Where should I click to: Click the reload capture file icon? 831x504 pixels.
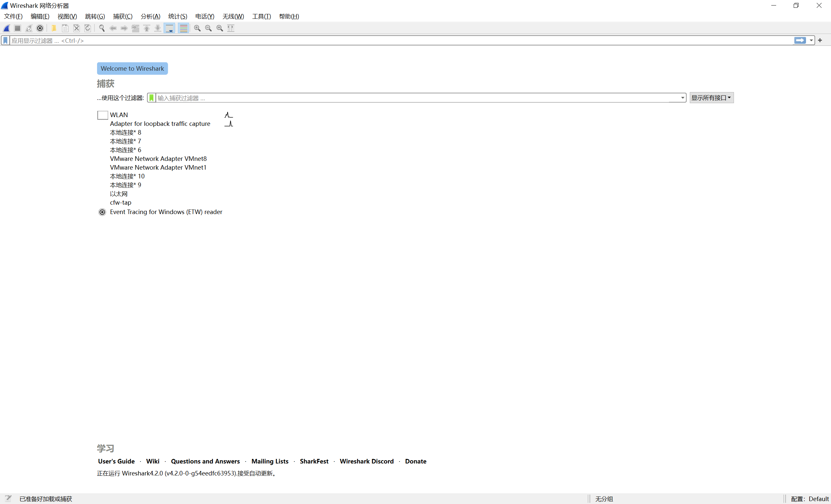(x=88, y=28)
